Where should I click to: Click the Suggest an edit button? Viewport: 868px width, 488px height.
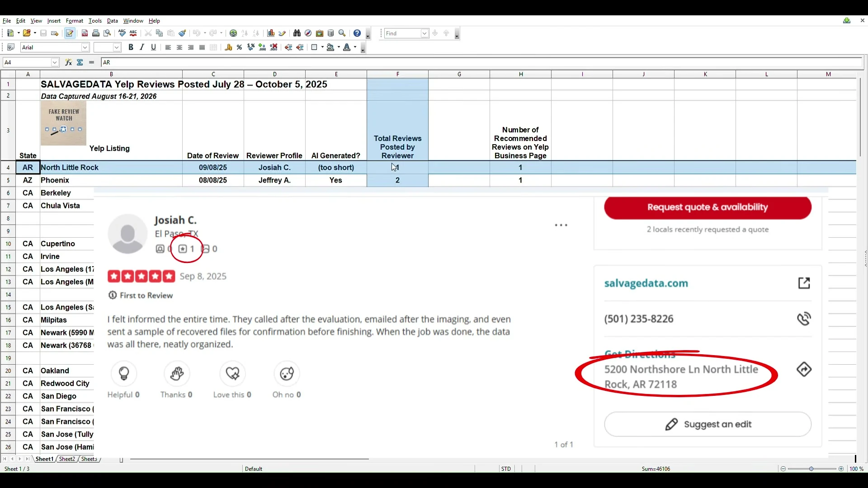708,424
